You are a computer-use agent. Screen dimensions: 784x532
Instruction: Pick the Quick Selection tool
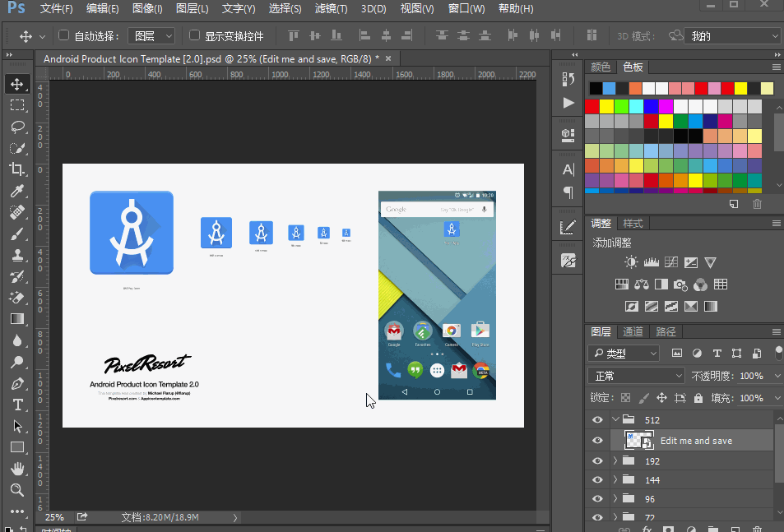pos(17,148)
